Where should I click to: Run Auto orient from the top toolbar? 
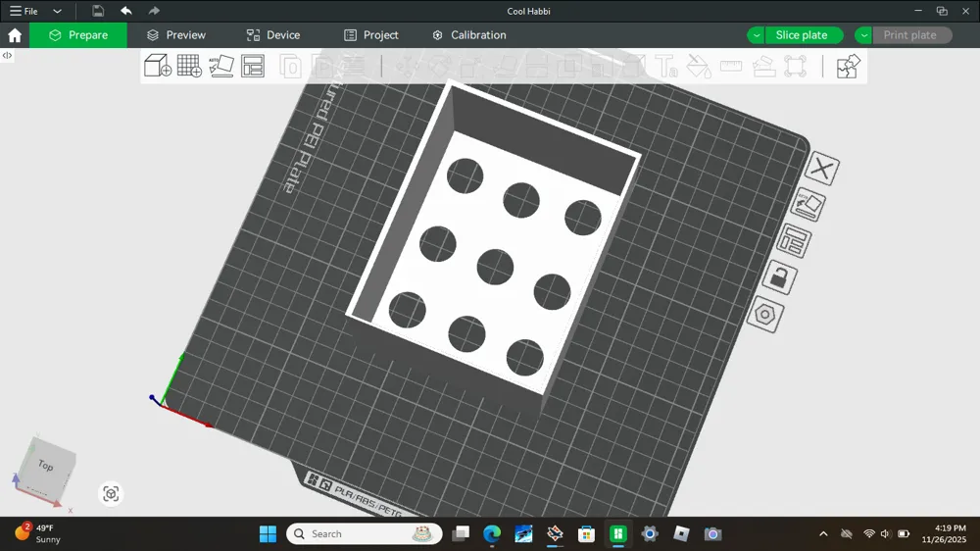[x=221, y=66]
